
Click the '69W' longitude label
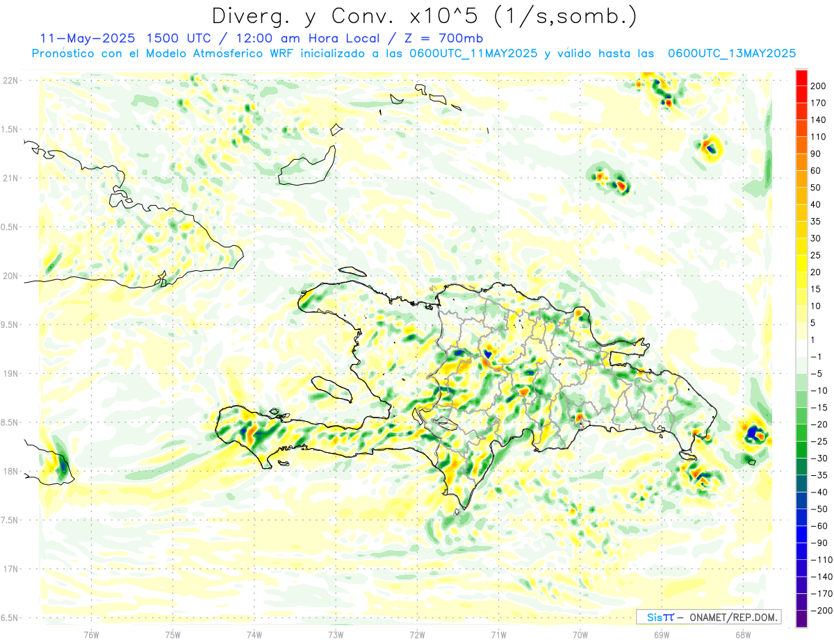pos(662,634)
